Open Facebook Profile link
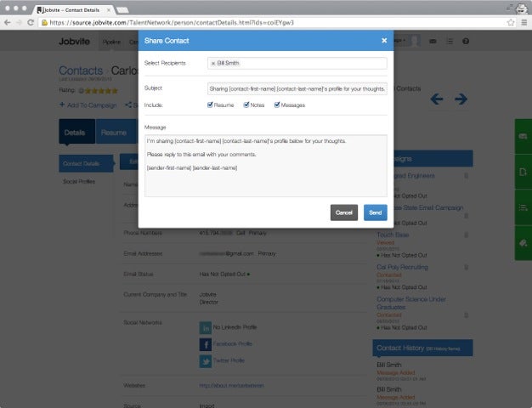 pyautogui.click(x=232, y=344)
